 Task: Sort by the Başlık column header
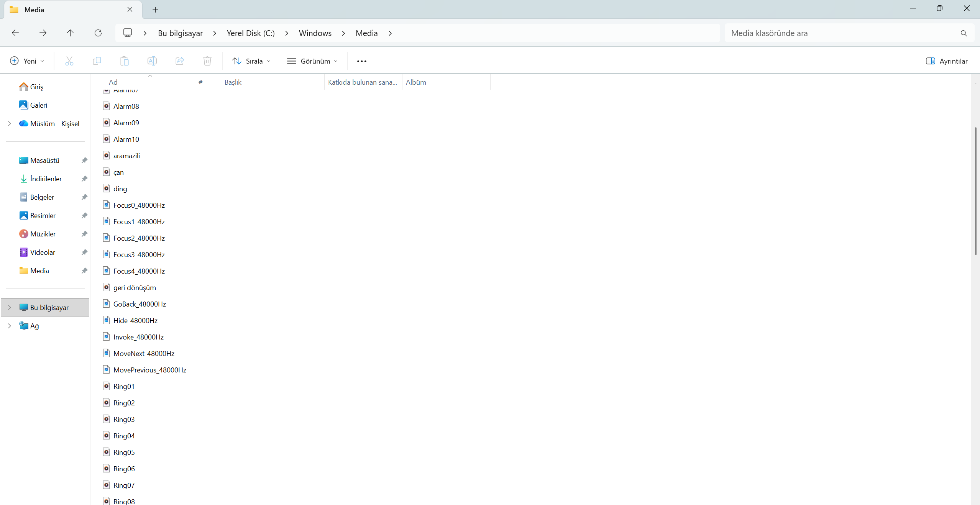(272, 82)
